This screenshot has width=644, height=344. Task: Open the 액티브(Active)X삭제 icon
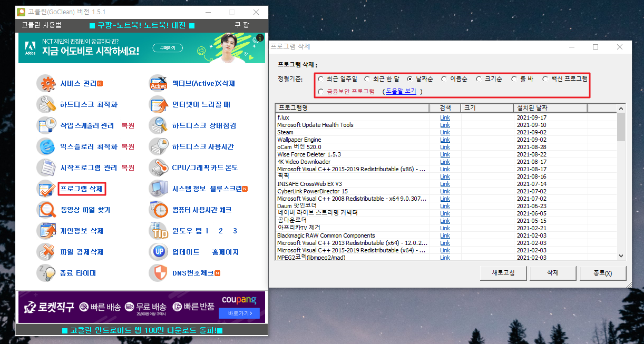pyautogui.click(x=159, y=83)
